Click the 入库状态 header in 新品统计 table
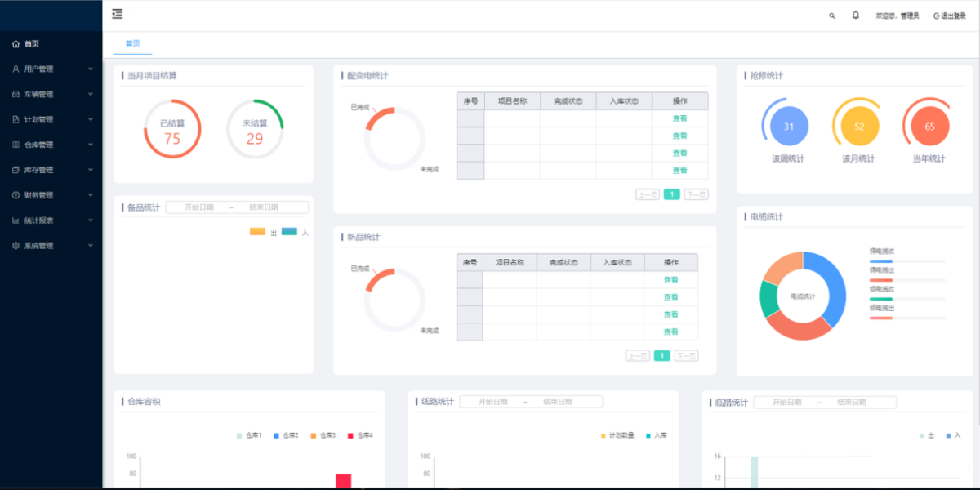The height and width of the screenshot is (490, 980). click(x=617, y=263)
